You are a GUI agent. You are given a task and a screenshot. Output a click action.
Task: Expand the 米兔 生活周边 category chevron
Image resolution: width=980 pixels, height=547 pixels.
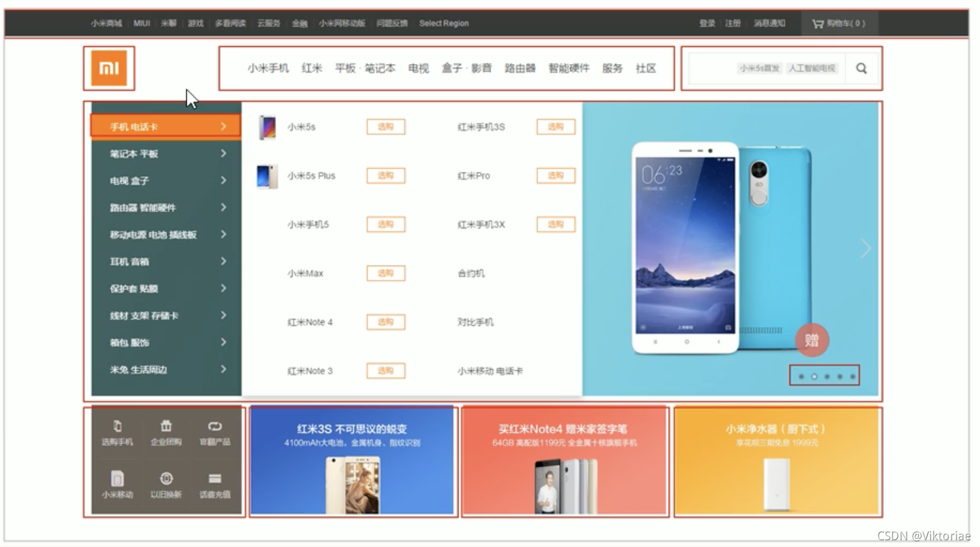pyautogui.click(x=223, y=370)
